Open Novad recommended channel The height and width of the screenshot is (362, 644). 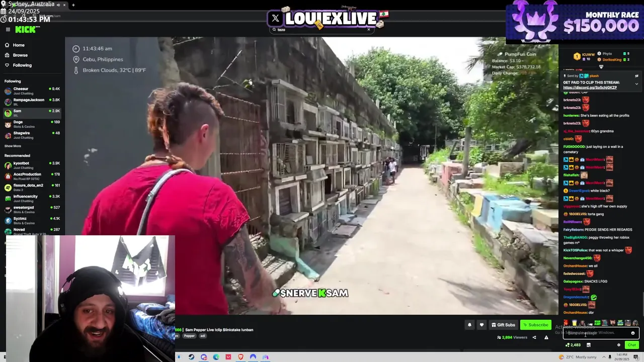click(x=32, y=231)
